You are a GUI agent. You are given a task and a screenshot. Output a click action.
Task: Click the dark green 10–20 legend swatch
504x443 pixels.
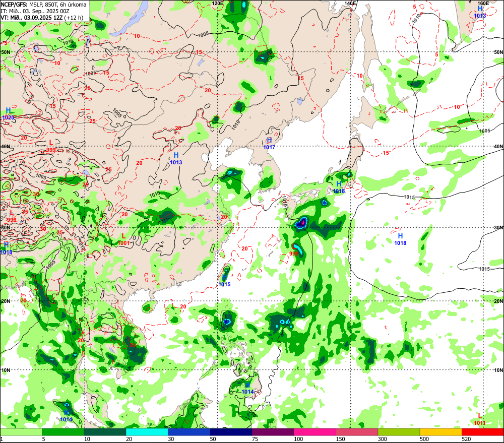click(105, 432)
